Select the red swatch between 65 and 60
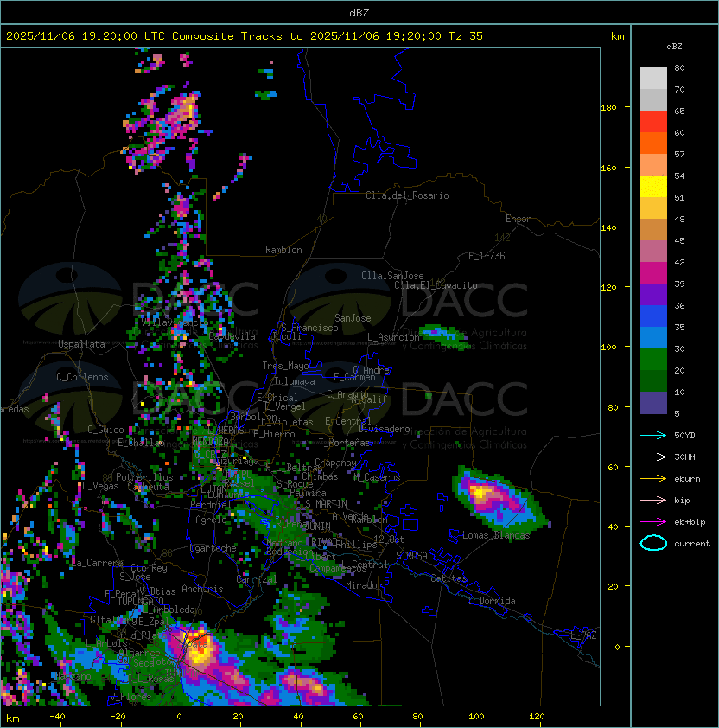This screenshot has width=719, height=728. 653,122
